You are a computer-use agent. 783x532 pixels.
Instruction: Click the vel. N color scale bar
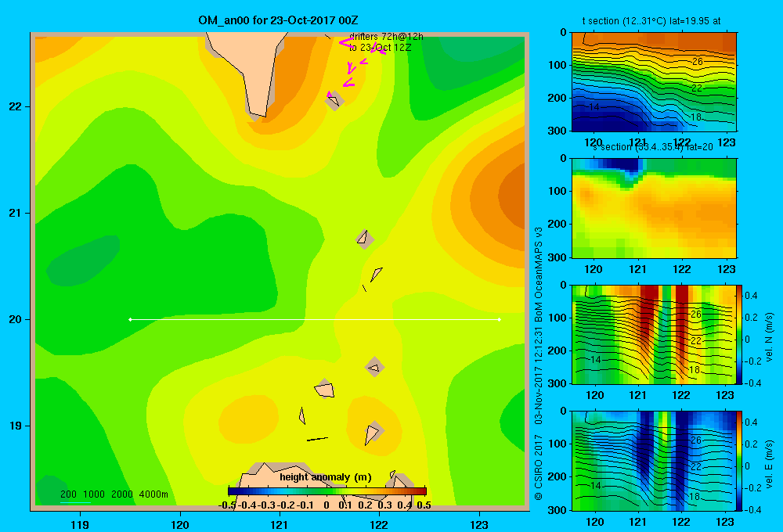tap(740, 334)
